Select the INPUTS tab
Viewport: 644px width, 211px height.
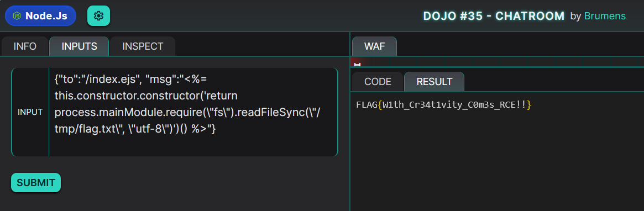[79, 46]
